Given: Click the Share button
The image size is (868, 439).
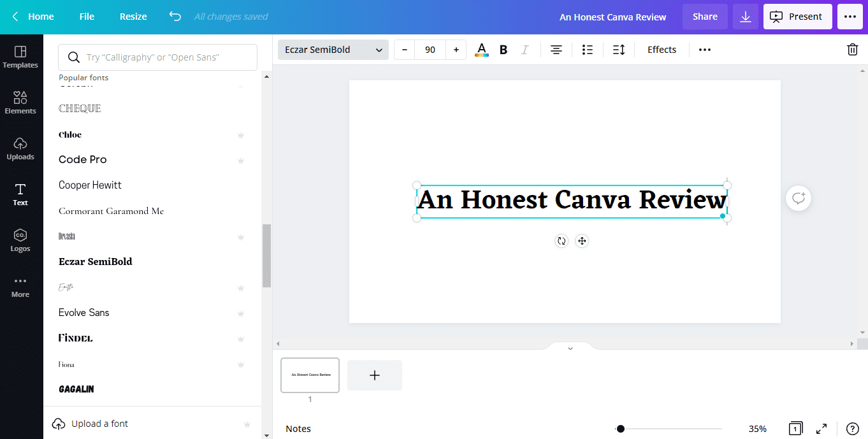Looking at the screenshot, I should [705, 17].
